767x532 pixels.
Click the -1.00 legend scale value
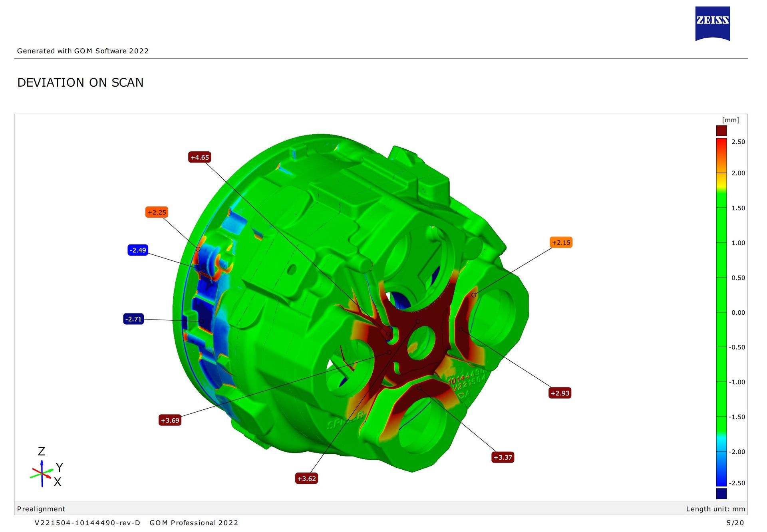pos(737,382)
